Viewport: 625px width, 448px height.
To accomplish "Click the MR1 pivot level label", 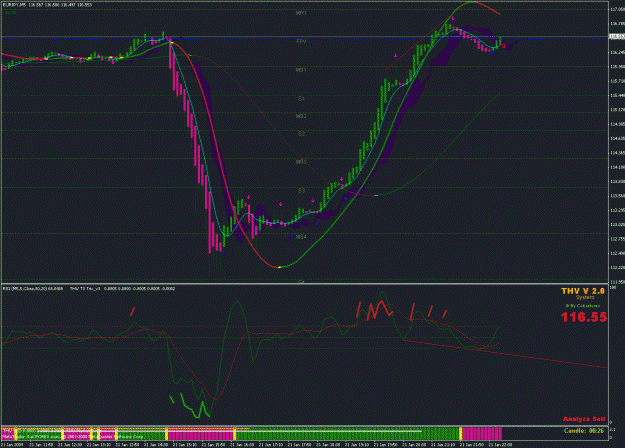I will 301,13.
